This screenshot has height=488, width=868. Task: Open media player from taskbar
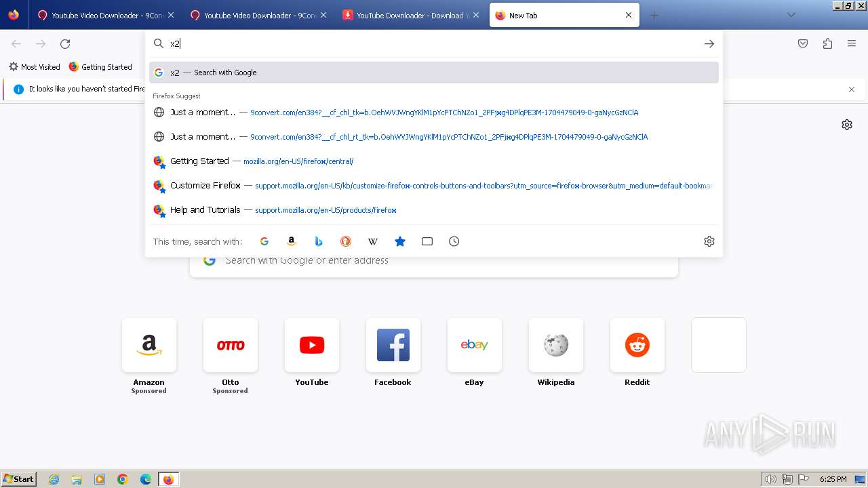pos(100,479)
